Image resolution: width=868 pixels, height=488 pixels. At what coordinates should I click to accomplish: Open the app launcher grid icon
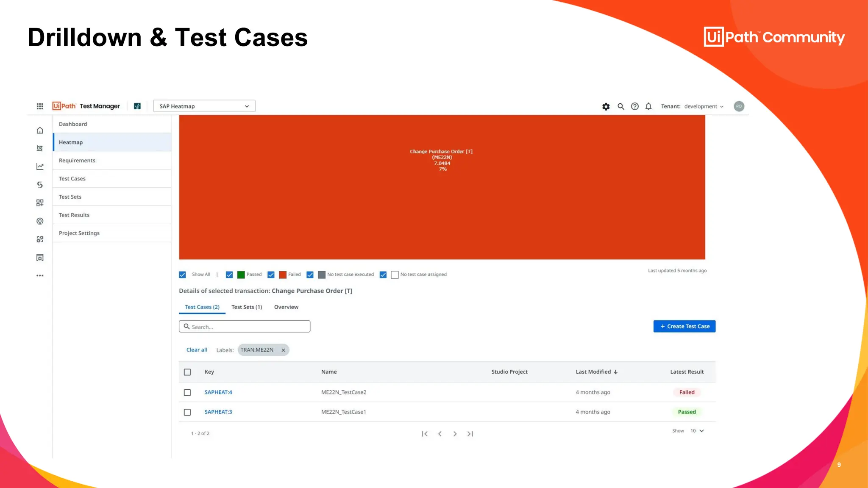pyautogui.click(x=40, y=106)
